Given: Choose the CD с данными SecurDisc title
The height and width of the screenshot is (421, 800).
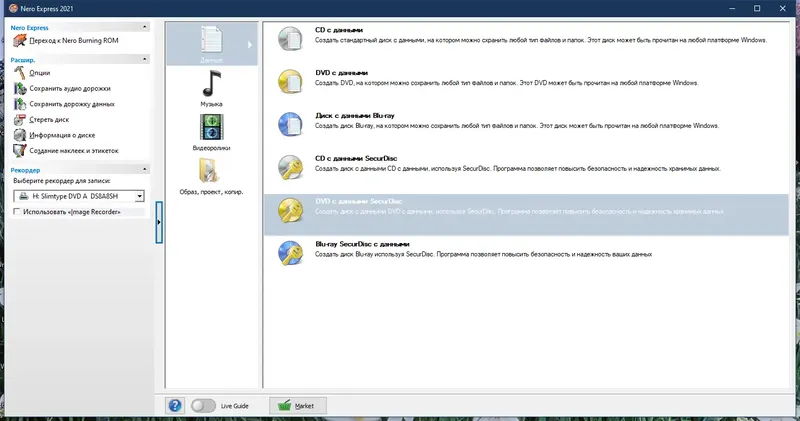Looking at the screenshot, I should pyautogui.click(x=356, y=159).
